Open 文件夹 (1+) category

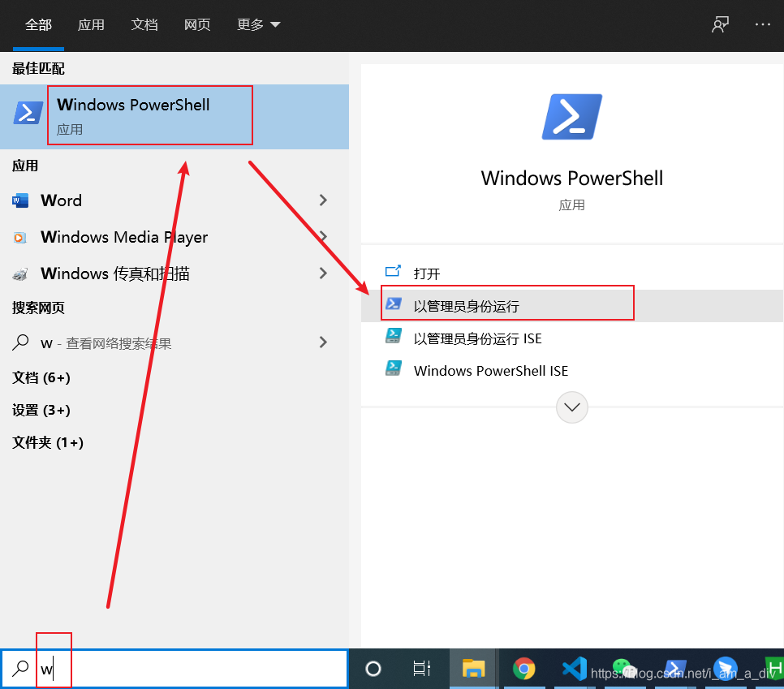point(48,442)
